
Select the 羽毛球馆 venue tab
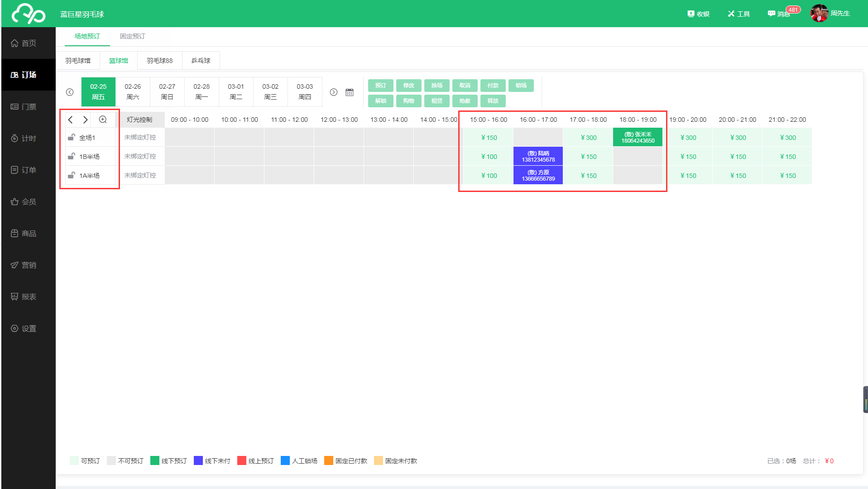[78, 61]
